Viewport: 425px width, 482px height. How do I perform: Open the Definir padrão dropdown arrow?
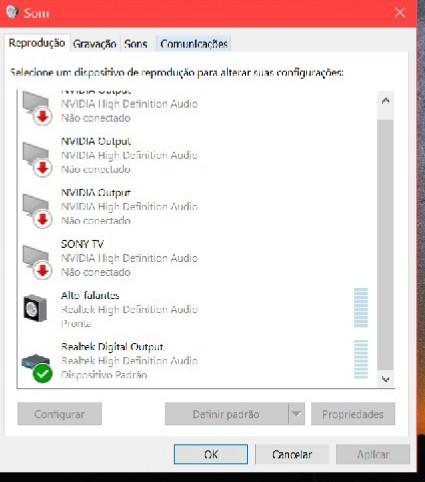(296, 414)
